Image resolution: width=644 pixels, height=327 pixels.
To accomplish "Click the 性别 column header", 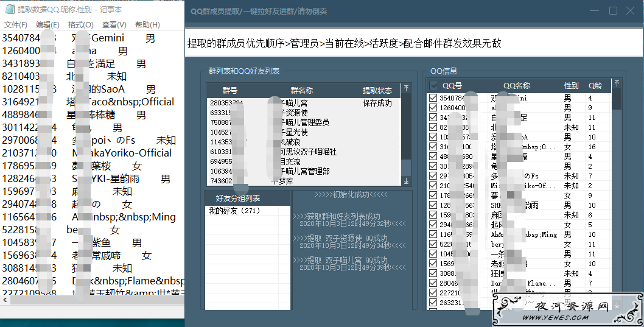I will [x=571, y=85].
